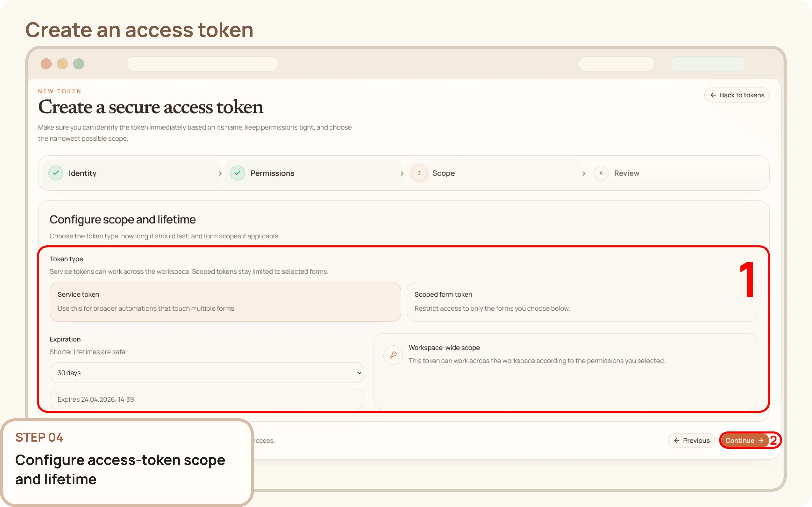Click the Expires 24.04.2026 date field

(x=206, y=399)
